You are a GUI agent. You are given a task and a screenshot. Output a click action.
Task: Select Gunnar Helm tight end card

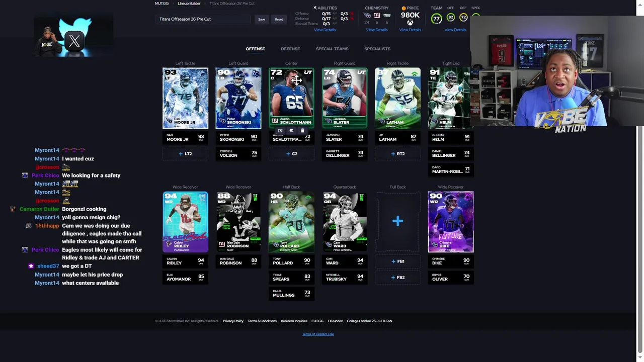point(449,98)
